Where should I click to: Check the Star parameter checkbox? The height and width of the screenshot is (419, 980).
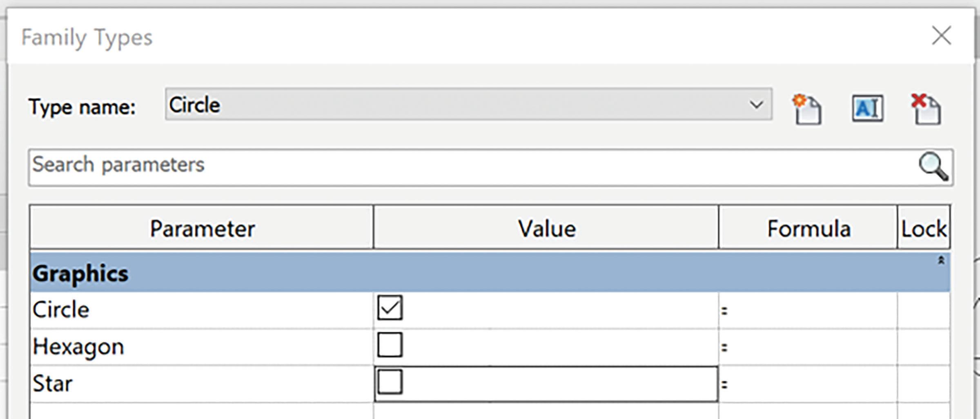[390, 382]
